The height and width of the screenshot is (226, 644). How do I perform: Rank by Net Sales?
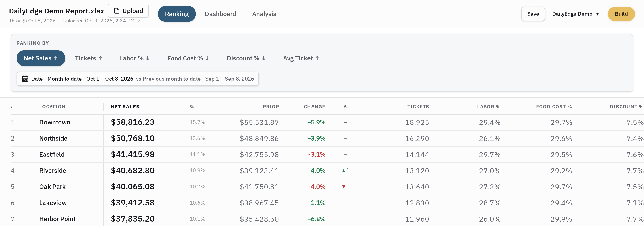pos(41,58)
